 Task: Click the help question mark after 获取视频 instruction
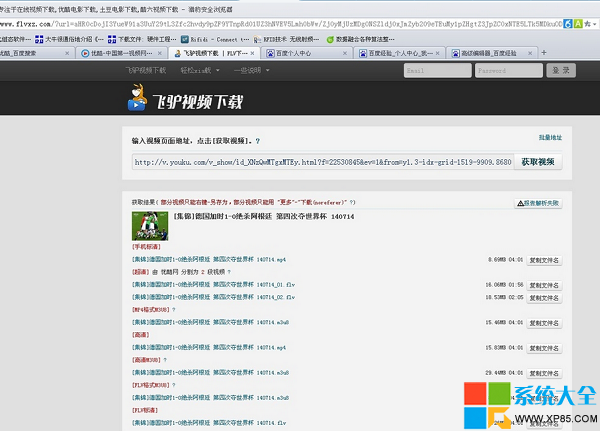pos(258,141)
